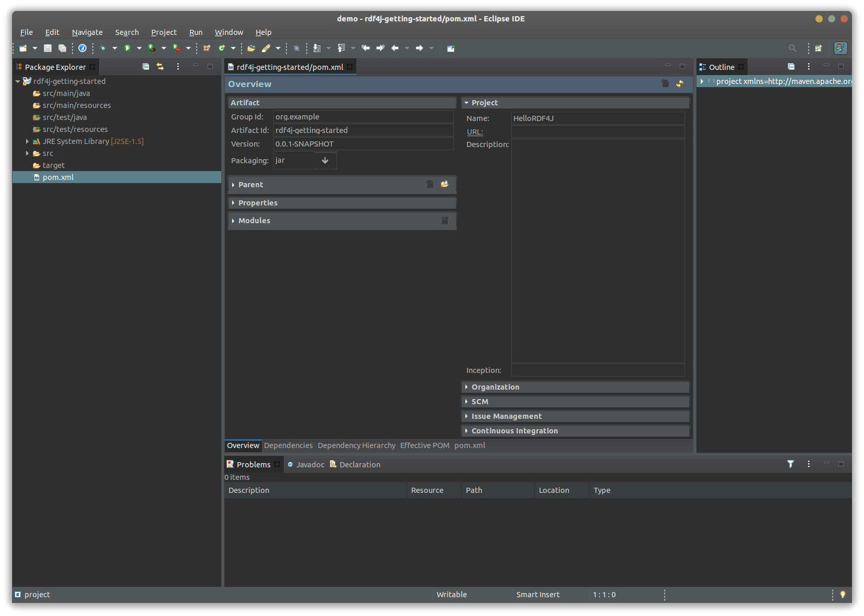Click the Group Id input field
This screenshot has height=616, width=864.
click(364, 117)
